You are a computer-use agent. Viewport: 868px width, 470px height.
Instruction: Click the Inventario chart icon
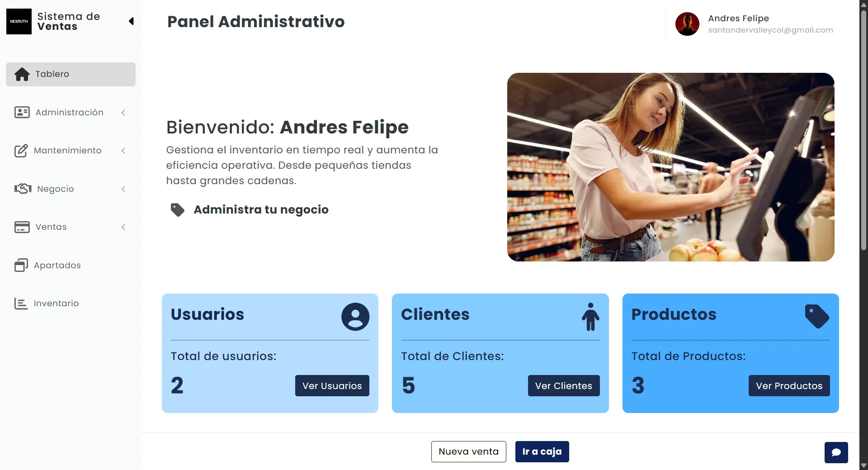(x=21, y=304)
